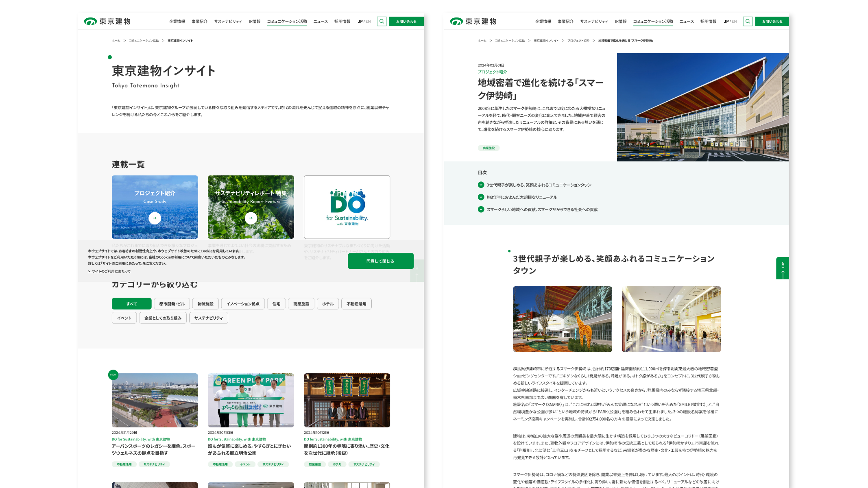Viewport: 868px width, 488px height.
Task: Click DO for Sustainability label under 2024年10月31日
Action: tap(237, 439)
